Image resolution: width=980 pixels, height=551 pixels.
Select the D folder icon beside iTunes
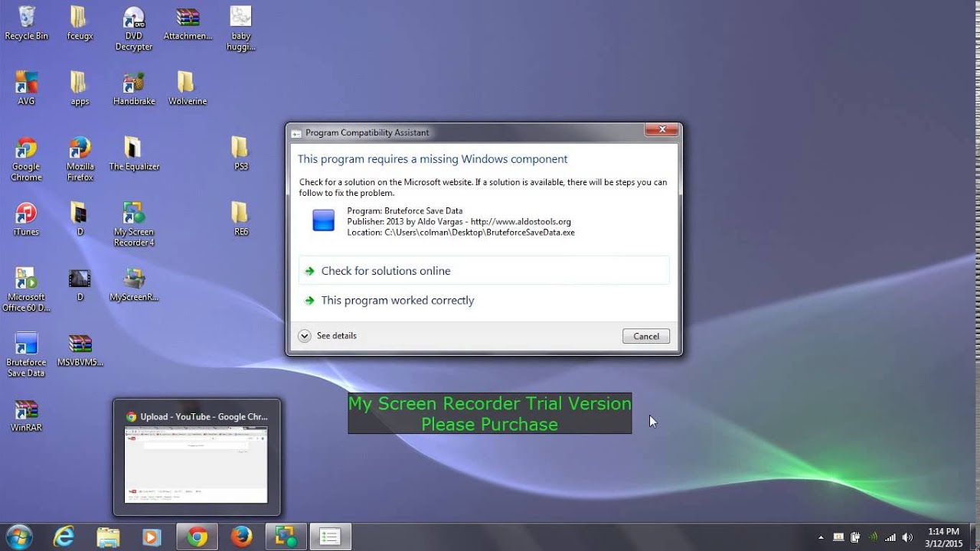(80, 219)
